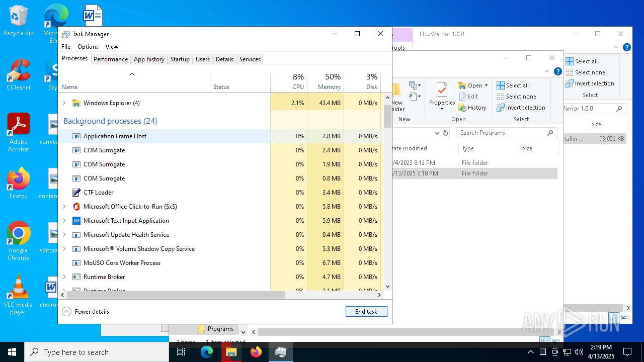644x362 pixels.
Task: Open the address bar history dropdown
Action: (437, 133)
